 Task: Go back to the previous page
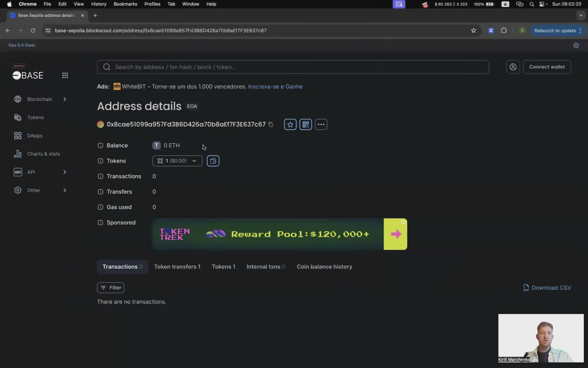[x=8, y=31]
